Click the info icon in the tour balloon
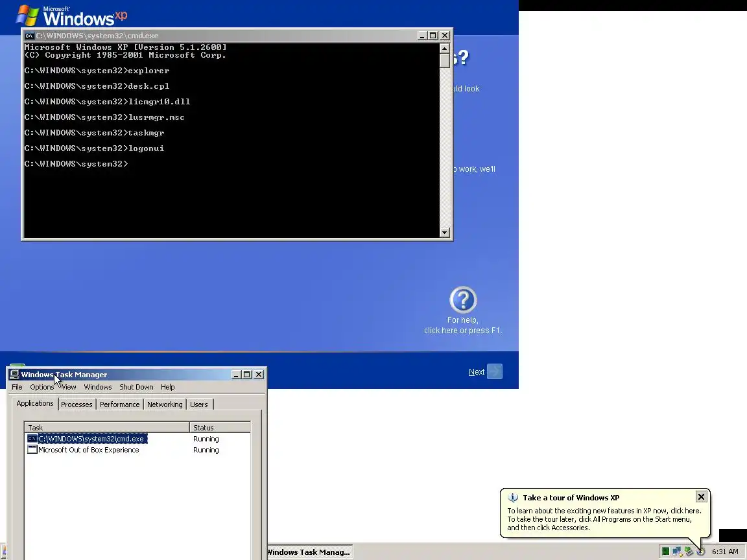Image resolution: width=747 pixels, height=560 pixels. click(513, 498)
